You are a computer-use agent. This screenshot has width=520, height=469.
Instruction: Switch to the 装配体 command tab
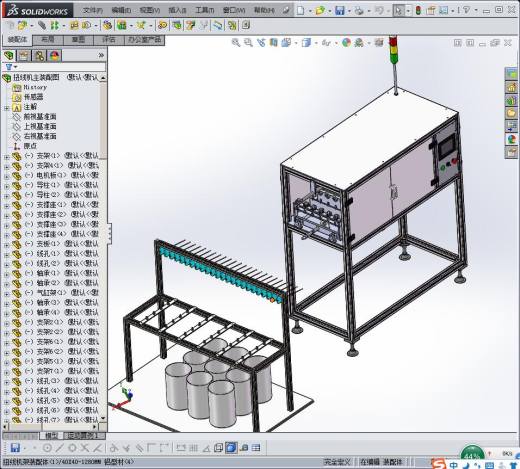point(18,40)
